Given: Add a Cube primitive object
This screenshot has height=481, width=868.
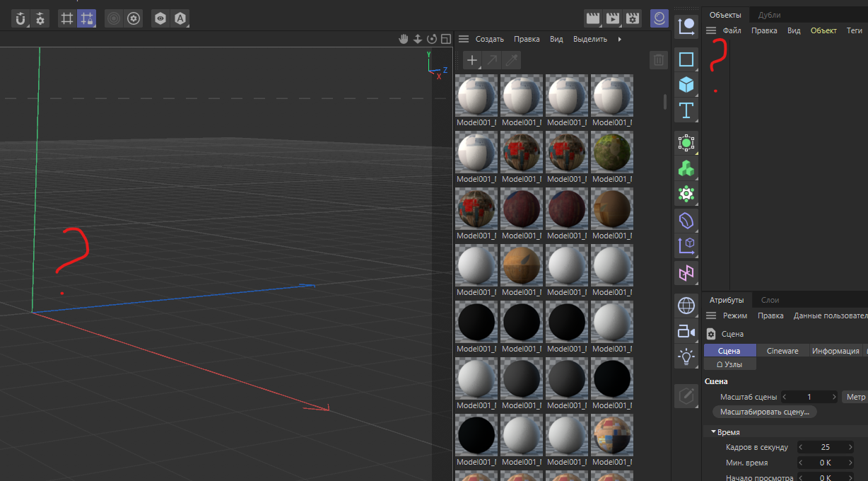Looking at the screenshot, I should click(x=686, y=85).
